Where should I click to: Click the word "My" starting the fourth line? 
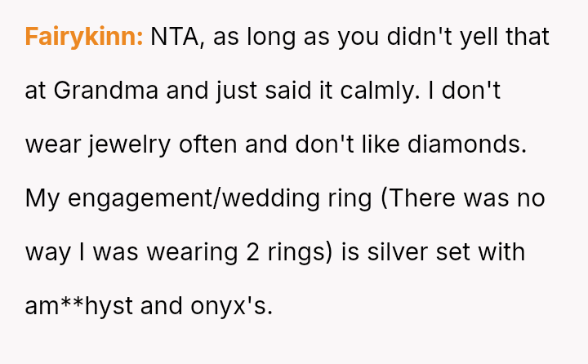[39, 199]
